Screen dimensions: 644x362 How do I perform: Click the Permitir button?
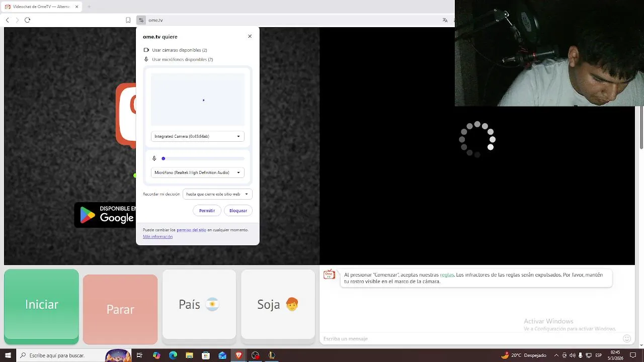click(x=207, y=211)
